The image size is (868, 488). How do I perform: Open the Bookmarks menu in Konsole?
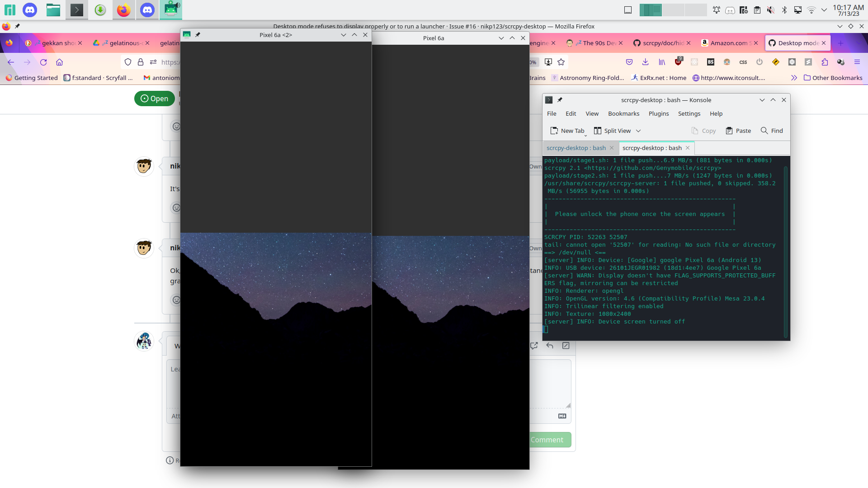click(623, 113)
